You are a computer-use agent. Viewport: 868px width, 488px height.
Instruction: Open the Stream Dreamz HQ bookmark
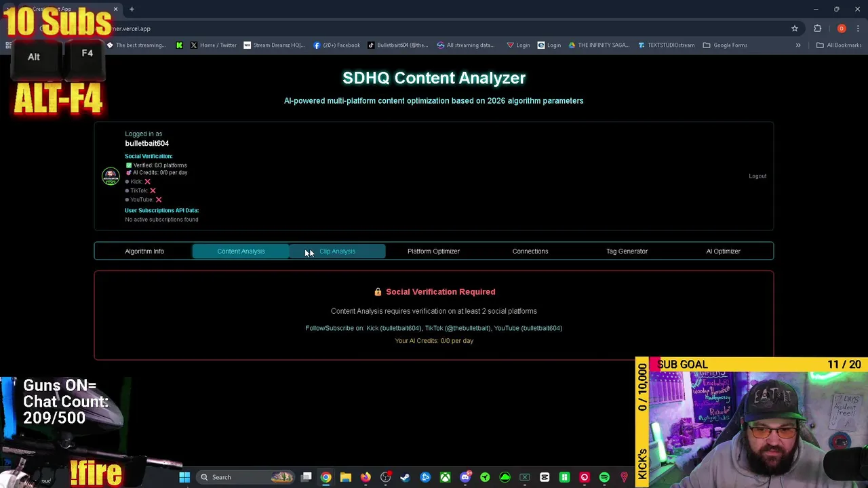pyautogui.click(x=274, y=45)
